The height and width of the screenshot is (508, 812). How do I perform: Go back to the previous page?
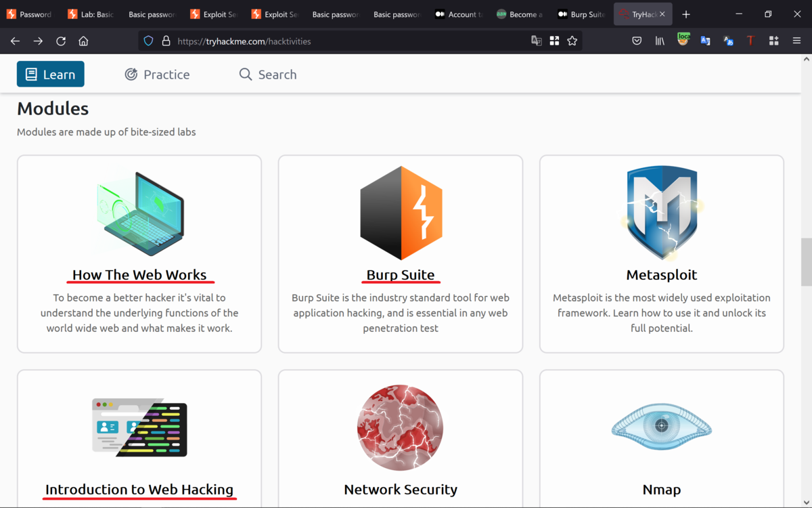[15, 41]
